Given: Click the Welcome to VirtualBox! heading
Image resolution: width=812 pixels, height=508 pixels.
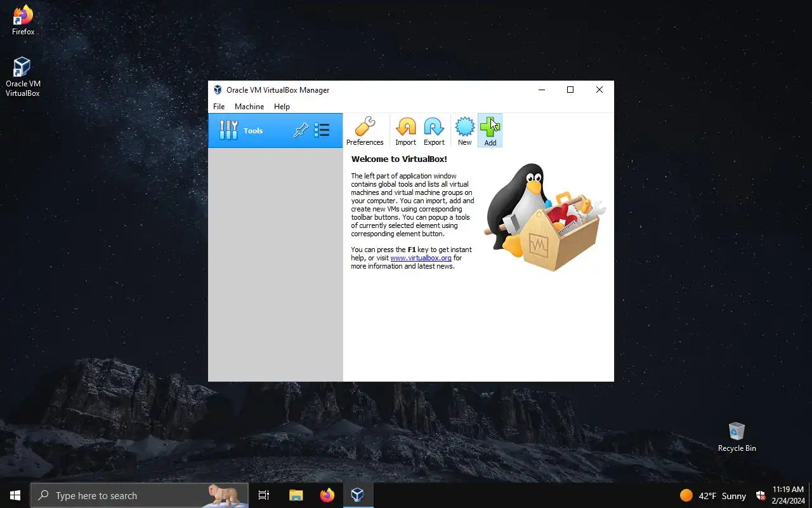Looking at the screenshot, I should pos(399,159).
